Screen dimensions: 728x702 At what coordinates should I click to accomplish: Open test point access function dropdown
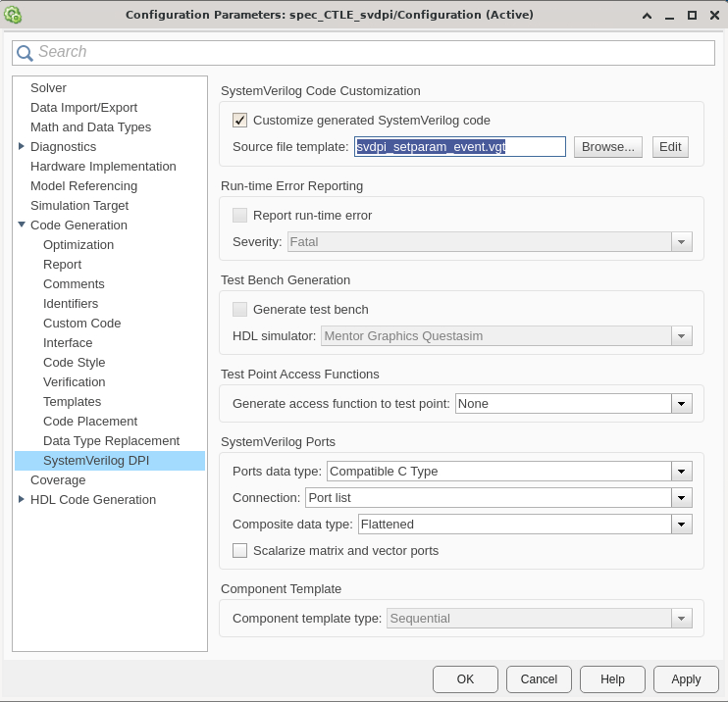coord(682,404)
